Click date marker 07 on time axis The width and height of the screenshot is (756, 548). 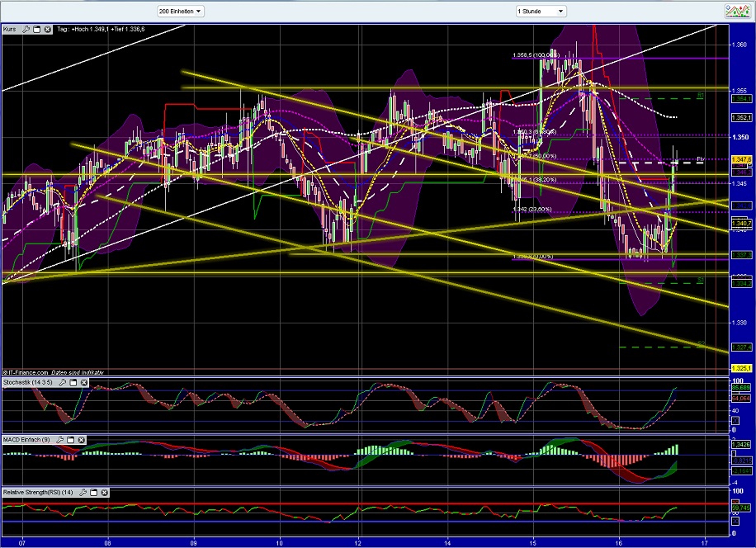tap(22, 543)
